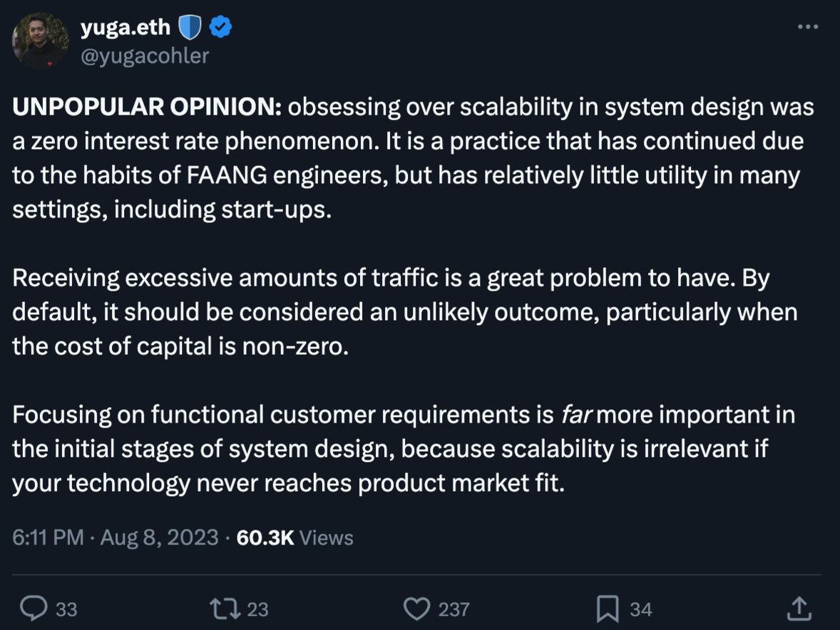This screenshot has width=840, height=630.
Task: Click the 6:11 PM timestamp
Action: 48,537
